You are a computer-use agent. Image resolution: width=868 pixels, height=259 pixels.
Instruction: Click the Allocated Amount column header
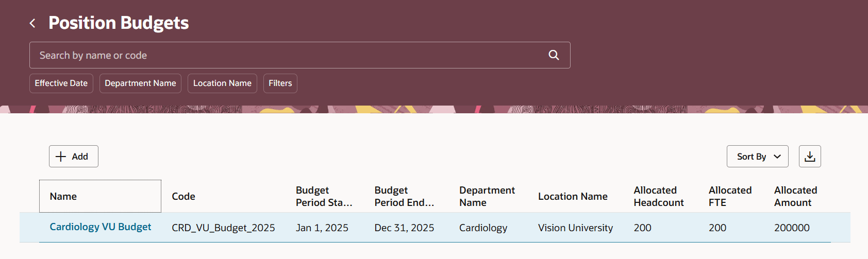tap(795, 196)
